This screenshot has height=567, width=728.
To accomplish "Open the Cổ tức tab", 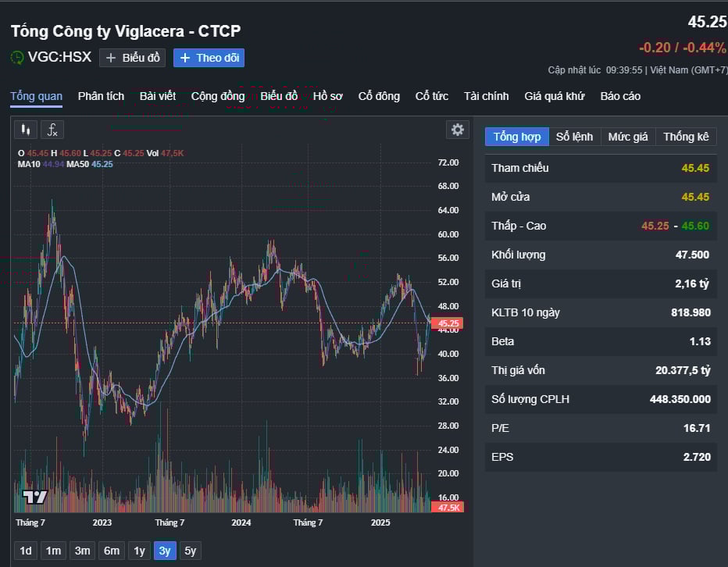I will point(432,96).
